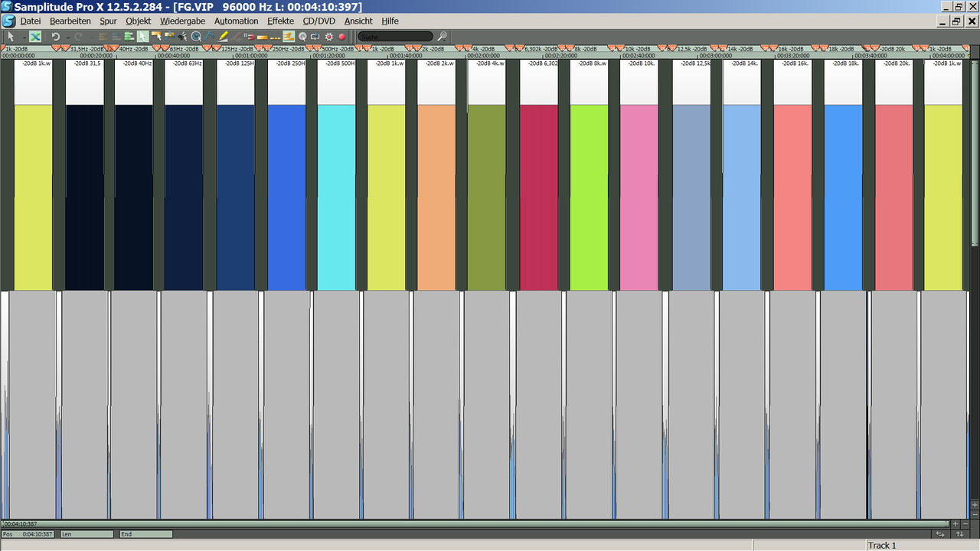Click the round dial toolbar icon
Image resolution: width=980 pixels, height=551 pixels.
302,36
